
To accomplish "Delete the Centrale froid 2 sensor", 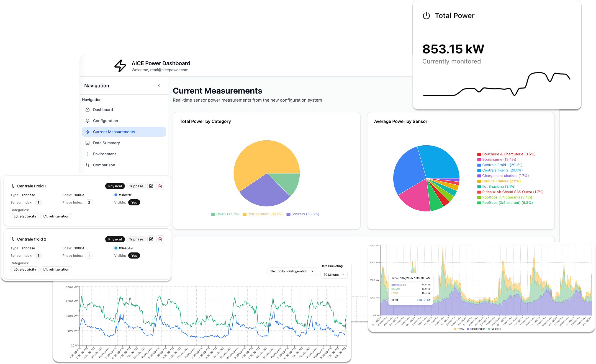I will [x=160, y=239].
